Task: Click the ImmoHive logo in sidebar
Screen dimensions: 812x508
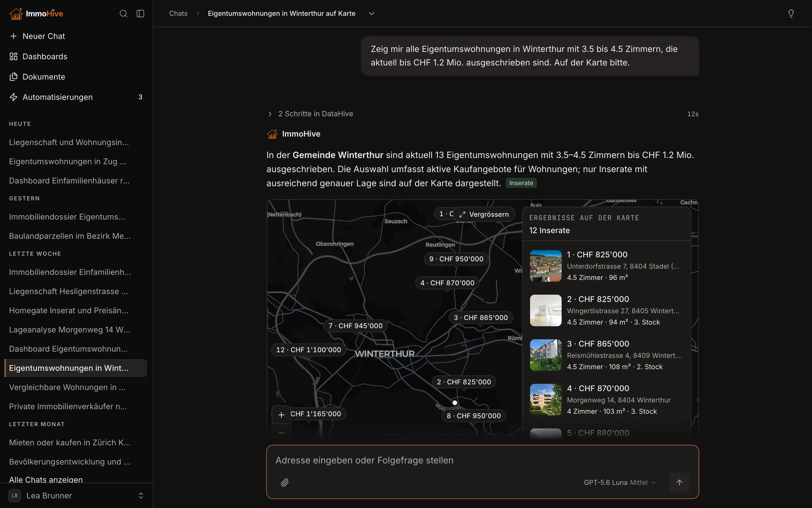Action: click(36, 14)
